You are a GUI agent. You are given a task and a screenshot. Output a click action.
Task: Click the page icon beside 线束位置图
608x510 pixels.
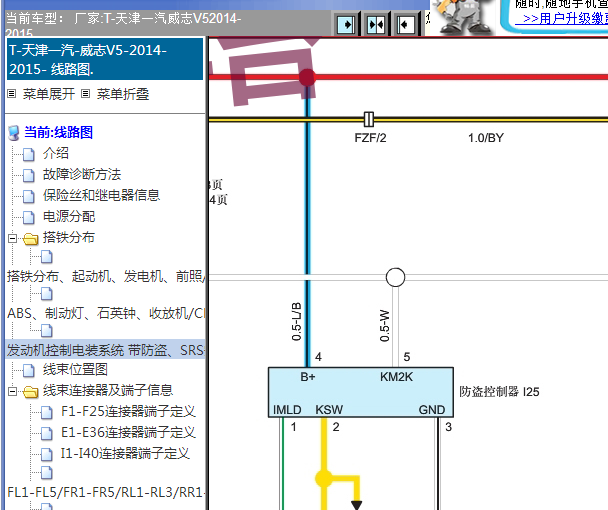[x=29, y=370]
